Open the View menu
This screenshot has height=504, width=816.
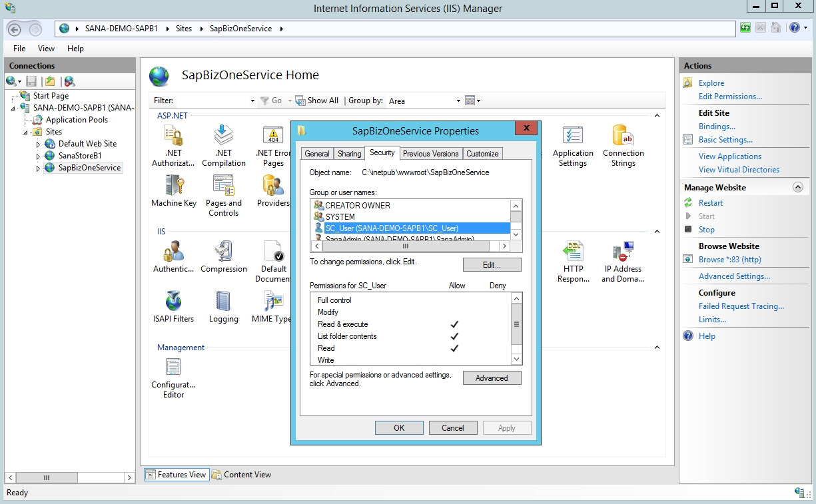pyautogui.click(x=46, y=49)
